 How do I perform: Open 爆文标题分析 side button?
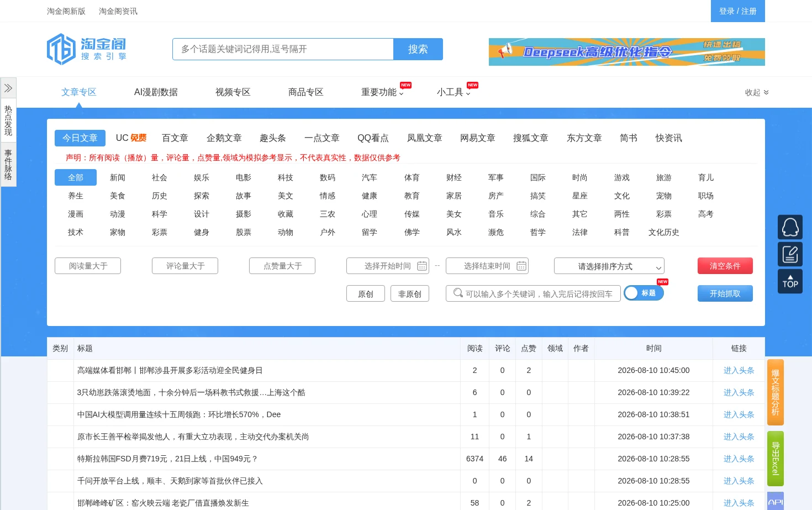[776, 392]
